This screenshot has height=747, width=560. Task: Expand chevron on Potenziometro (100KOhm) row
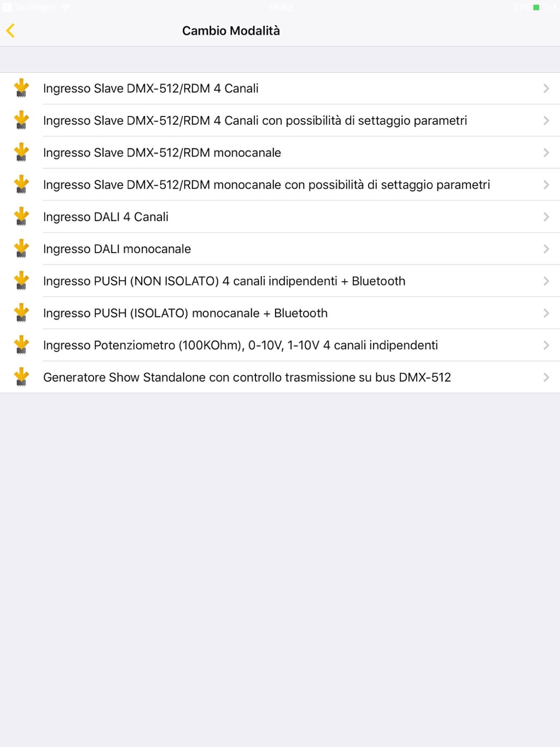[546, 346]
